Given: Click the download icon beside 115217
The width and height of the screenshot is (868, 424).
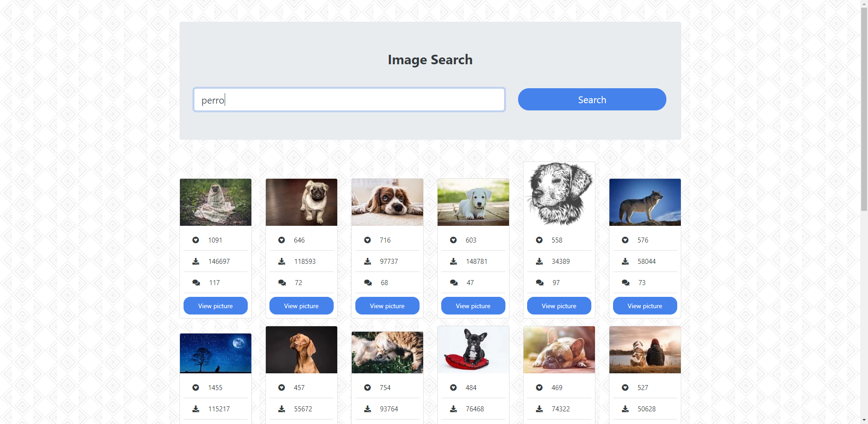Looking at the screenshot, I should click(x=196, y=409).
